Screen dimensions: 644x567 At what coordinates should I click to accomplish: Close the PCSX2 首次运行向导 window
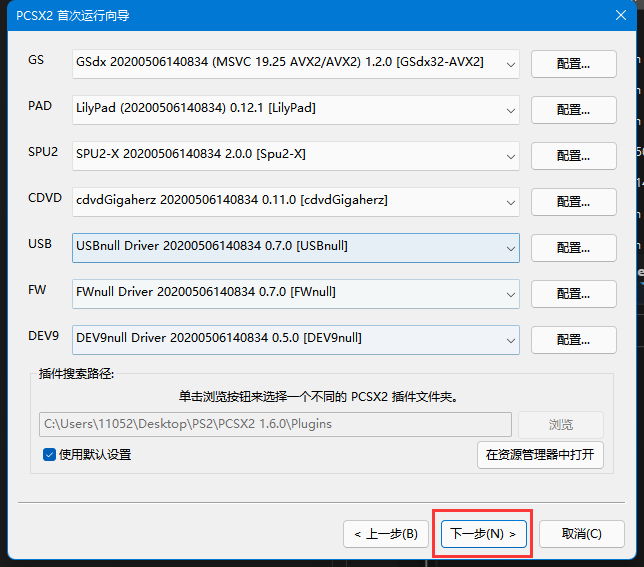pos(621,15)
